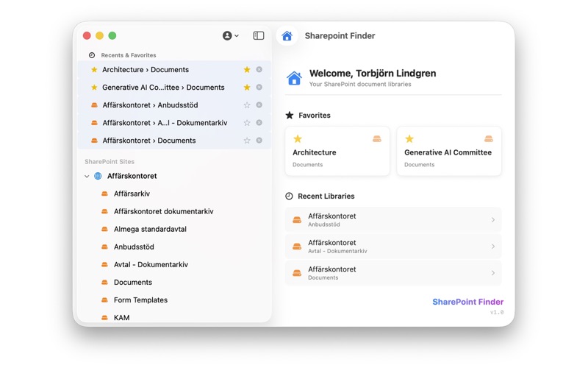The image size is (588, 368).
Task: Click the Favorites section heading
Action: [x=315, y=116]
